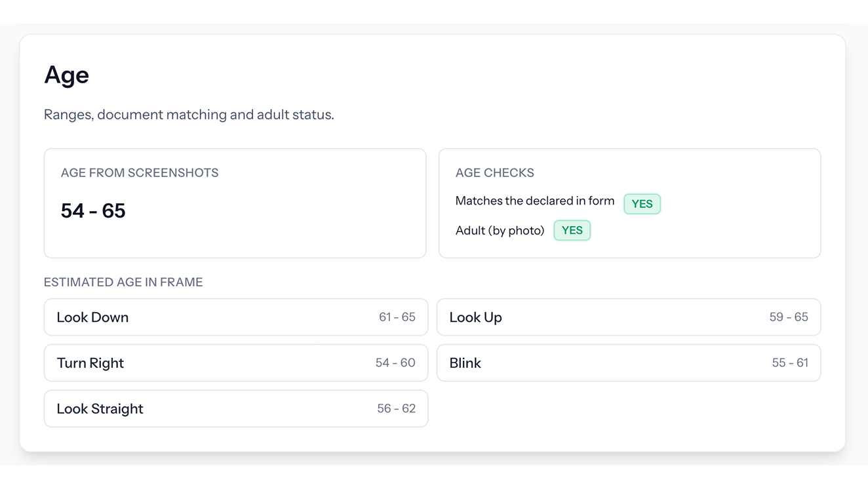Click YES badge next to Adult (by photo)

[x=572, y=231]
